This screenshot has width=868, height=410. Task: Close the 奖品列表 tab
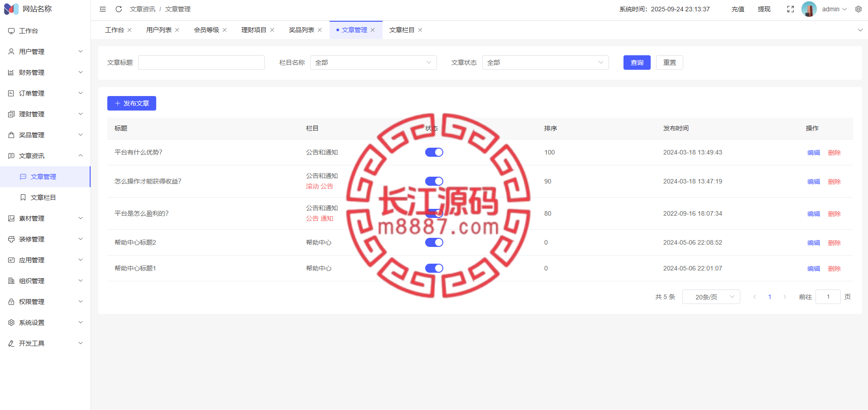320,30
